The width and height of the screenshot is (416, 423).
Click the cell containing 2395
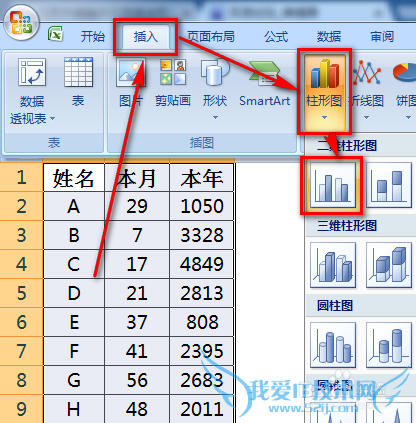[202, 351]
